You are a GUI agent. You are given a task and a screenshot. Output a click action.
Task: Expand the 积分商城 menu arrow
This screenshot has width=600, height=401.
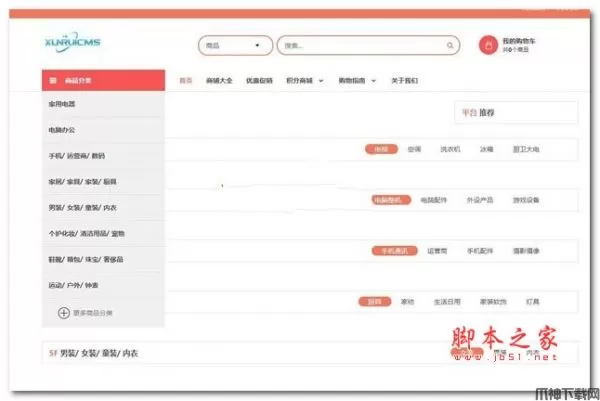point(321,81)
